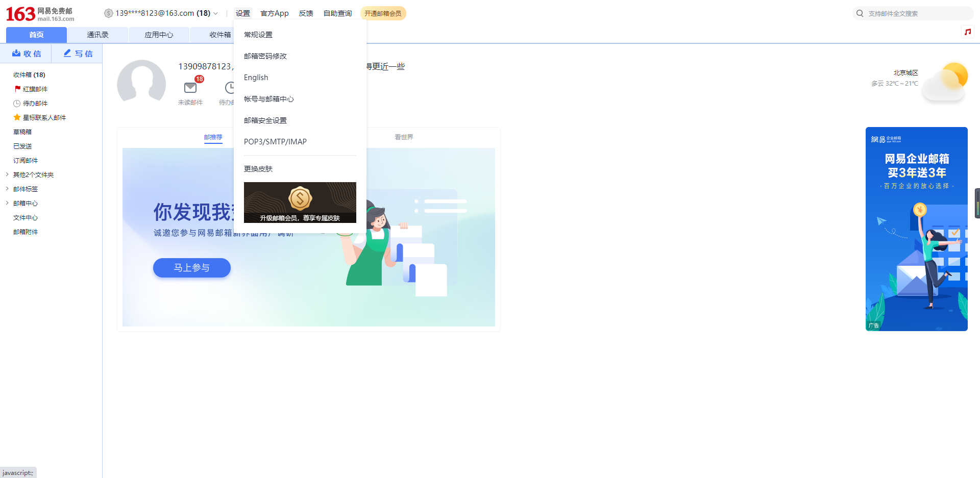Screen dimensions: 980x478
Task: Switch to the 应用中心 tab
Action: pyautogui.click(x=159, y=35)
